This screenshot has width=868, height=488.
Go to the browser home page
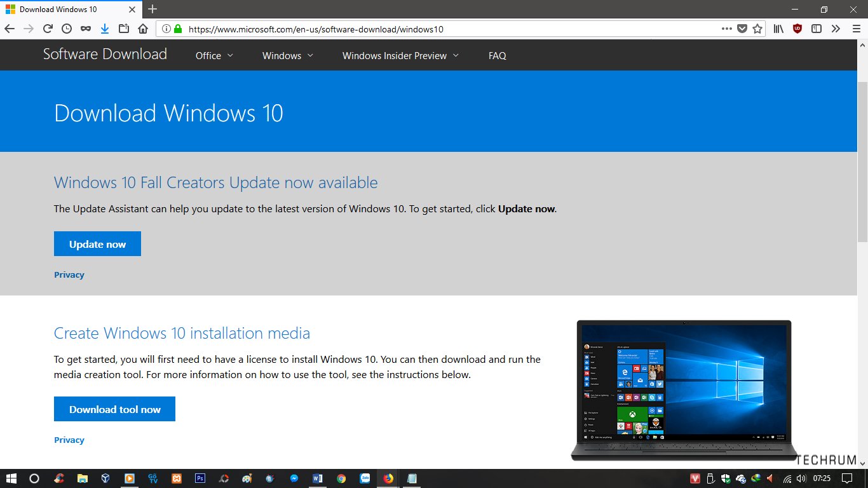tap(143, 29)
